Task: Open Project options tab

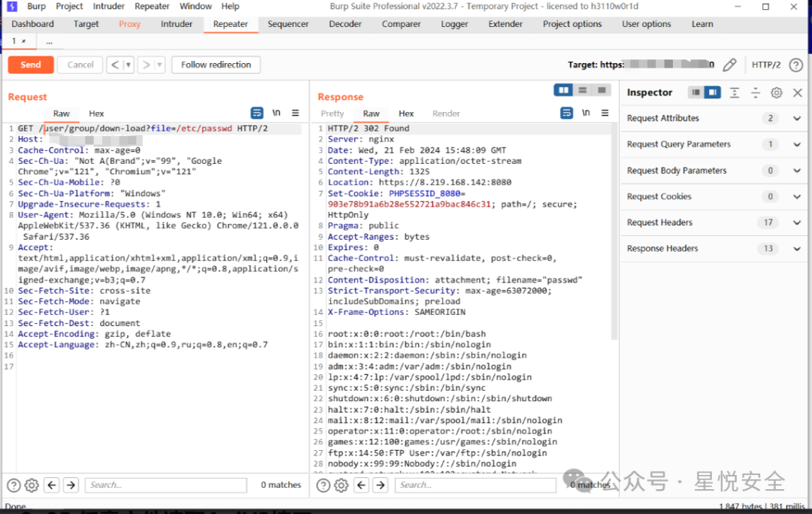Action: click(x=572, y=24)
